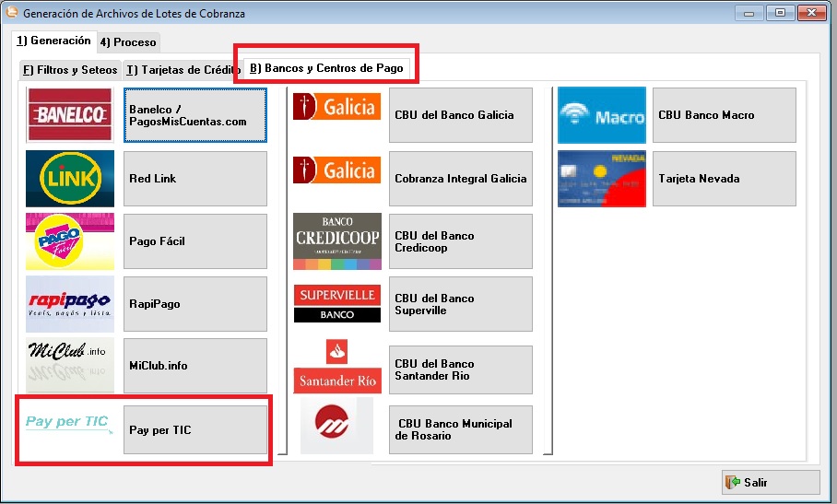Click the Macro bank logo
Viewport: 837px width, 504px height.
601,115
